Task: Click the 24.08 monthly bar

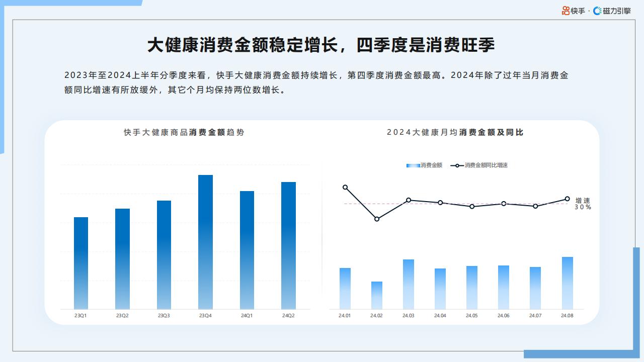Action: (x=568, y=283)
